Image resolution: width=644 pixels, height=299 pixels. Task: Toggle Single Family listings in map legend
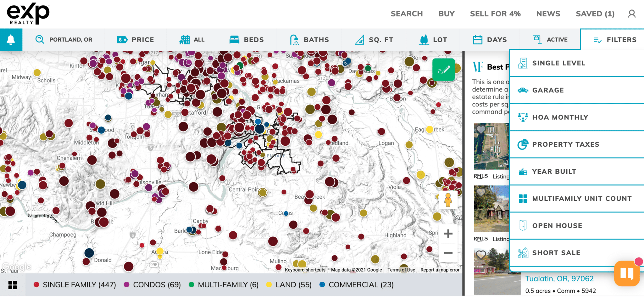(x=75, y=285)
